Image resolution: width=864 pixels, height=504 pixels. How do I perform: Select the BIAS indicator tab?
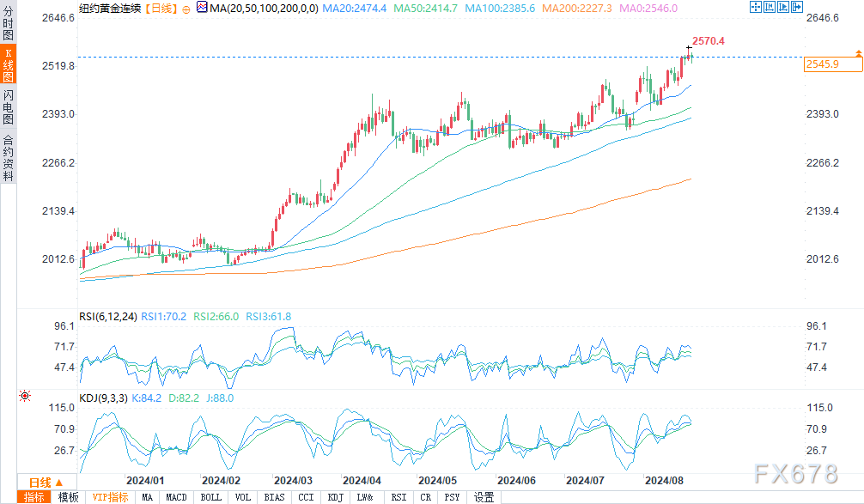pos(275,497)
